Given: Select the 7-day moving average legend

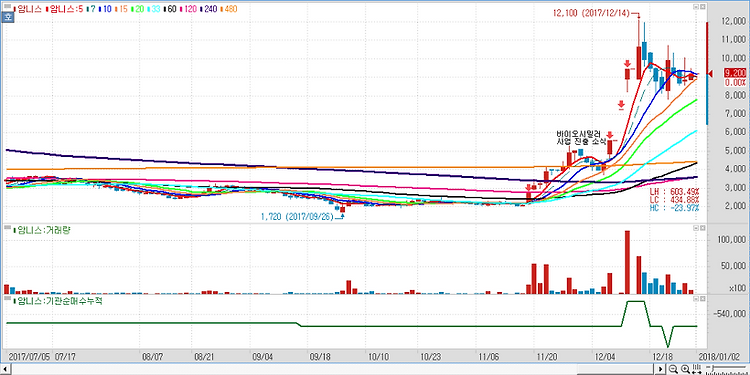Looking at the screenshot, I should (x=92, y=8).
